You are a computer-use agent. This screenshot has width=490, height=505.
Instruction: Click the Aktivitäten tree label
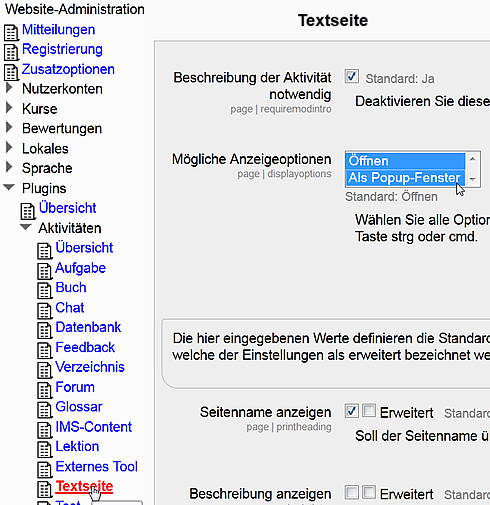pos(70,228)
